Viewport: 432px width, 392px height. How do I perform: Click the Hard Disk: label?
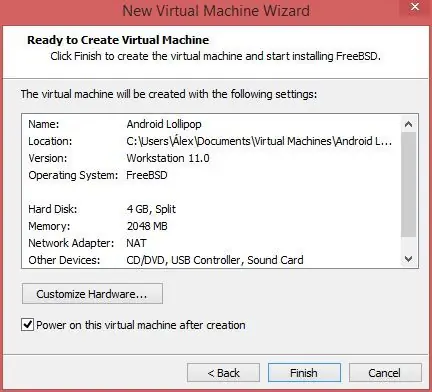[53, 209]
